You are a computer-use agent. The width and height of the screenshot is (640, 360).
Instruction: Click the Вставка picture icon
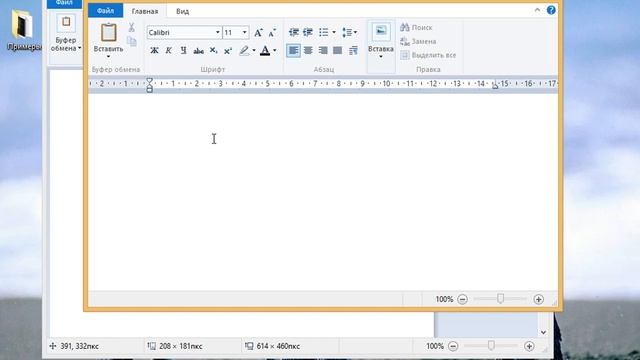381,31
